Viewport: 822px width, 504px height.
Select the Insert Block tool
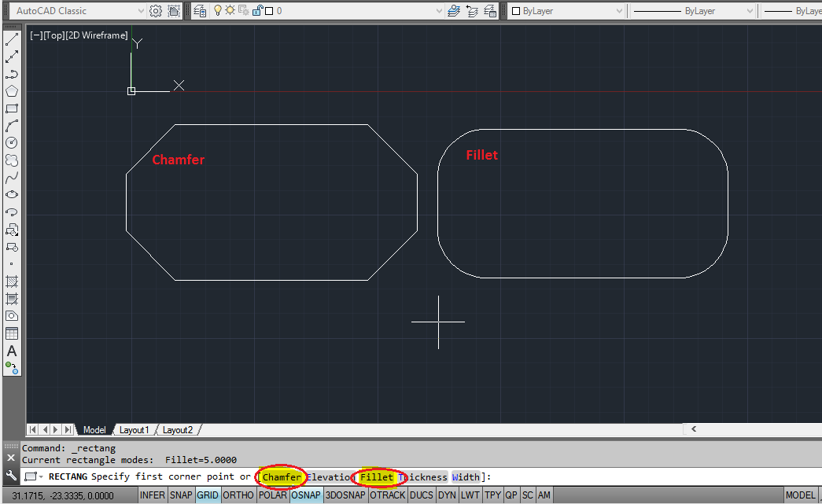(12, 230)
